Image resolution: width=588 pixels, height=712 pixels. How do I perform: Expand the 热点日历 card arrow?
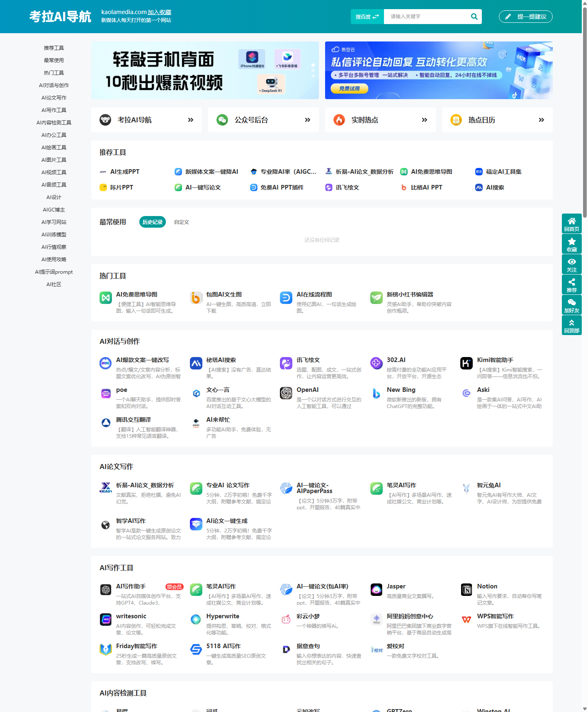click(542, 120)
